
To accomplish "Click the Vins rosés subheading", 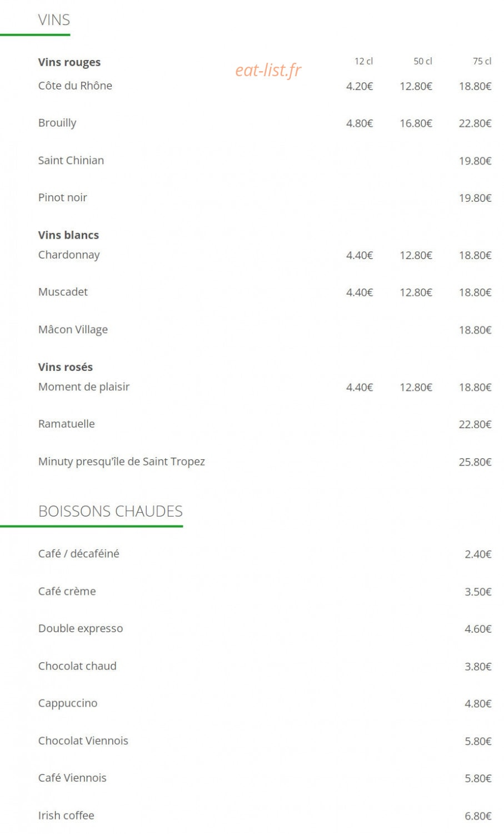I will pyautogui.click(x=65, y=367).
